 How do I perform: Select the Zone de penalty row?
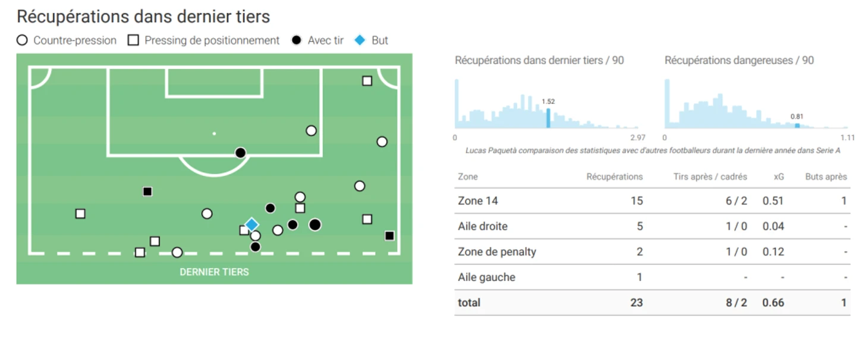(x=652, y=252)
